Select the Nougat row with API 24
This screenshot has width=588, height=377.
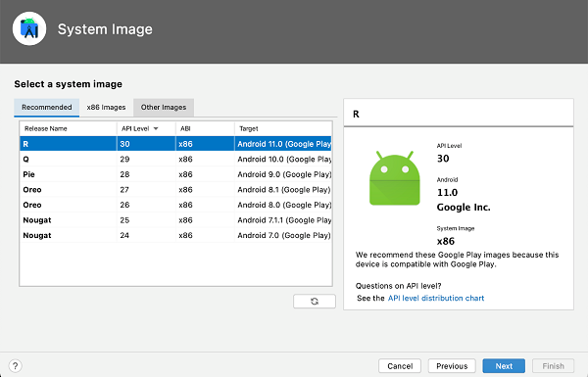coord(175,235)
